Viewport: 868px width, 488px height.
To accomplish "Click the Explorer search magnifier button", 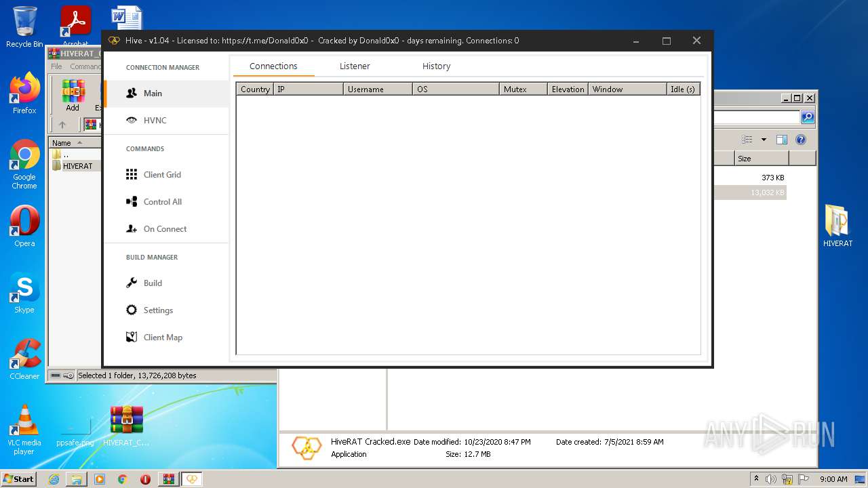I will (x=808, y=117).
